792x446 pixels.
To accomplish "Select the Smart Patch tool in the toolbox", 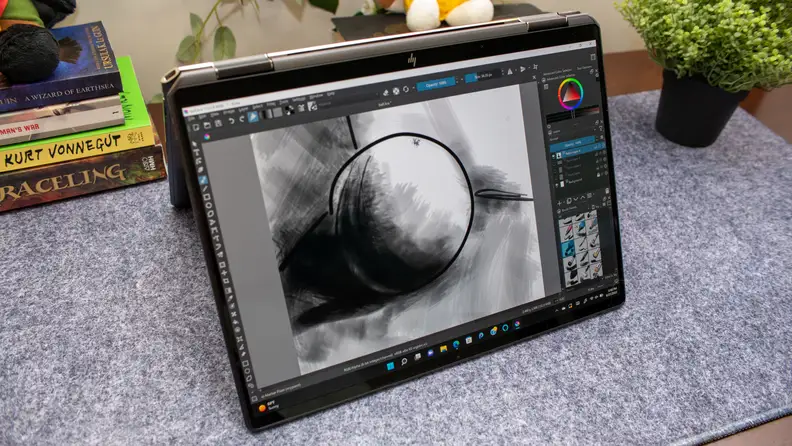I will point(234,314).
